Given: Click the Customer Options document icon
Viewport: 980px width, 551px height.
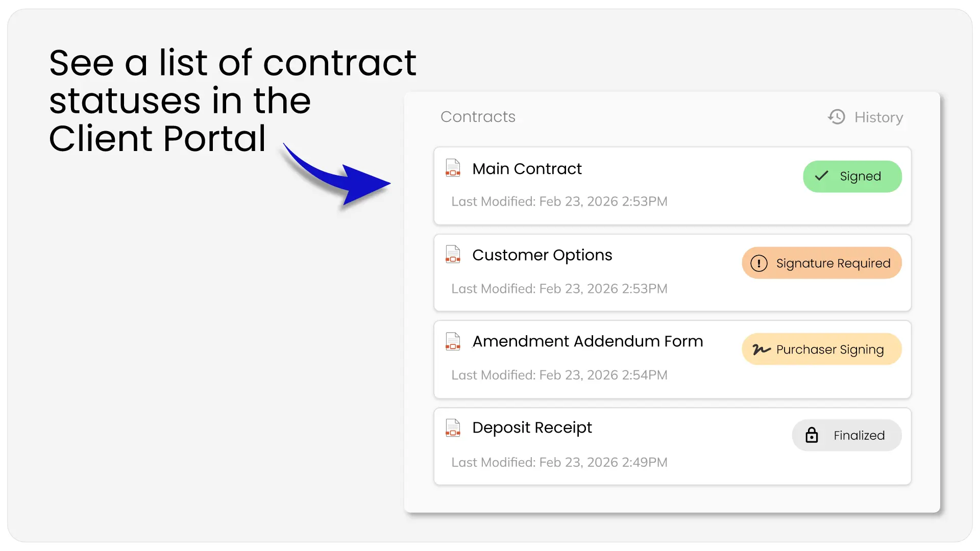Looking at the screenshot, I should click(453, 254).
